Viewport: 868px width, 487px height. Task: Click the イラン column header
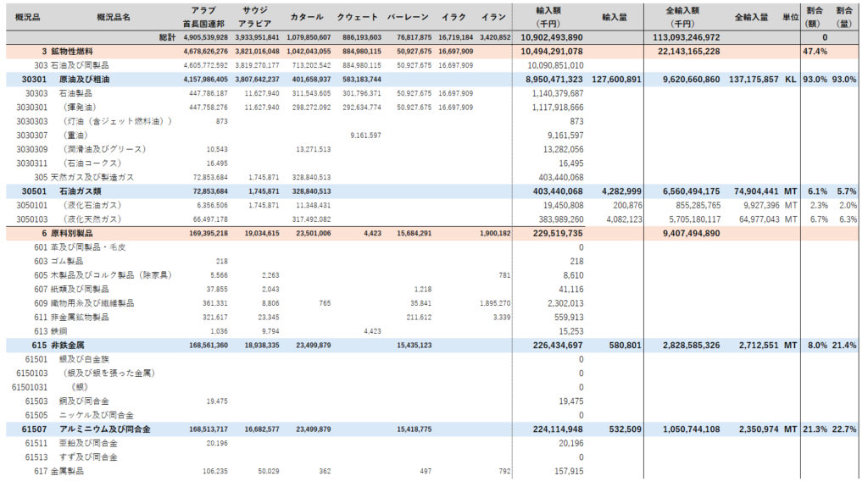(494, 17)
